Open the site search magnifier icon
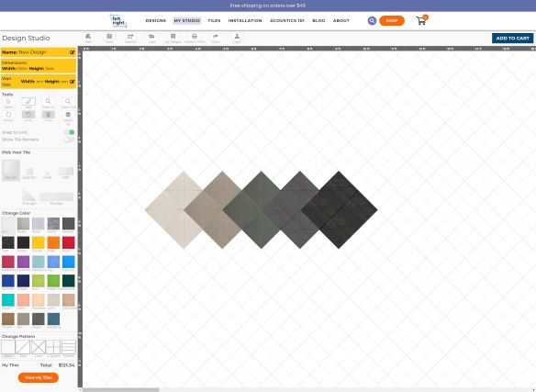Viewport: 536px width, 392px height. click(x=372, y=21)
